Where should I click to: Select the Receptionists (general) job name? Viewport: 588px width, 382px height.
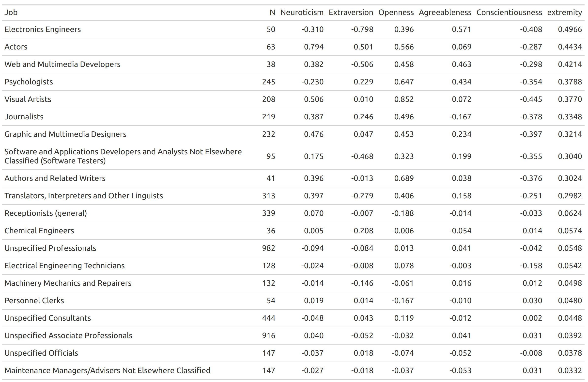(x=46, y=213)
